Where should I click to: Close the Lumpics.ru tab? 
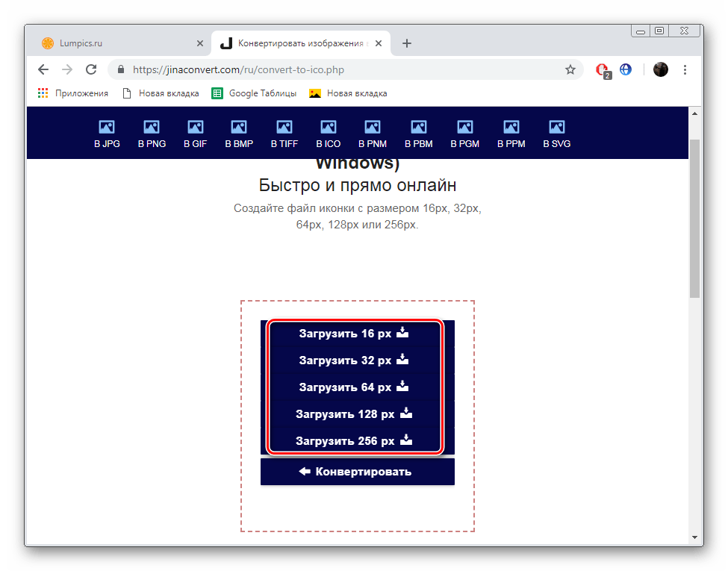(x=199, y=43)
